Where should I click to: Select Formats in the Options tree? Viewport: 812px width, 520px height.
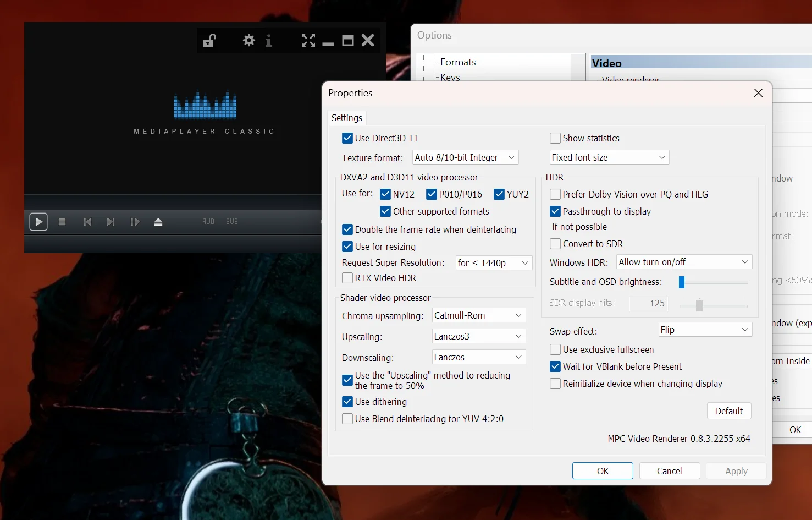458,62
